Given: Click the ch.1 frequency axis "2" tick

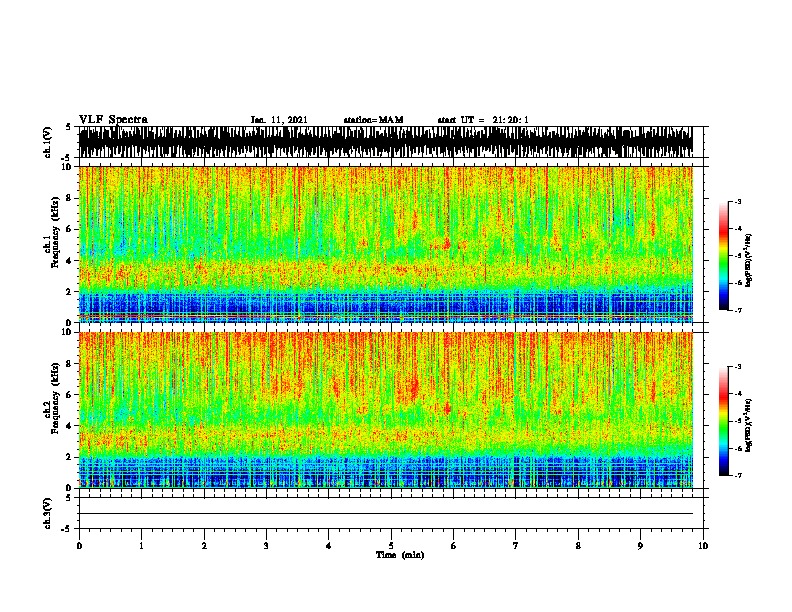Looking at the screenshot, I should 70,292.
